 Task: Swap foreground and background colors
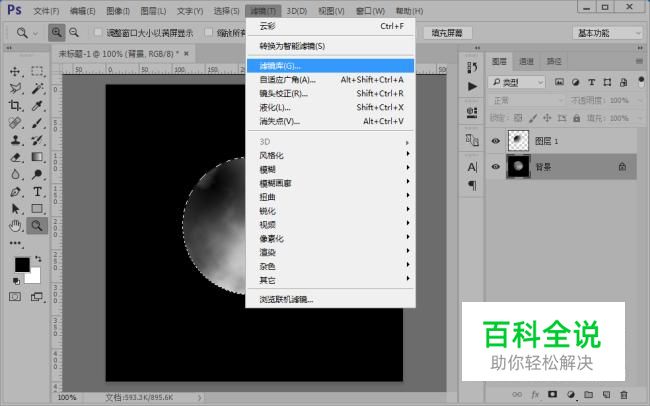tap(38, 259)
